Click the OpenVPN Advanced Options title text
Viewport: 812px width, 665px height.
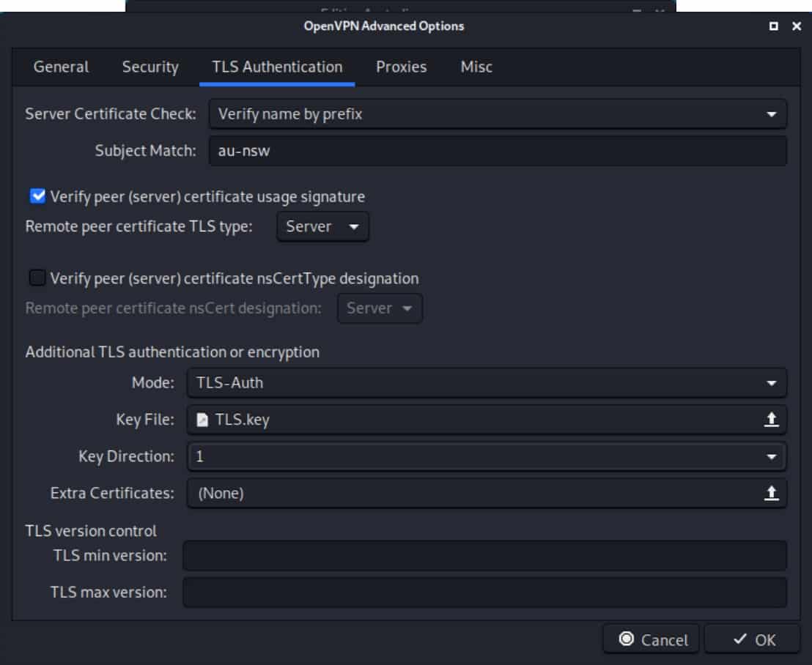pyautogui.click(x=384, y=26)
